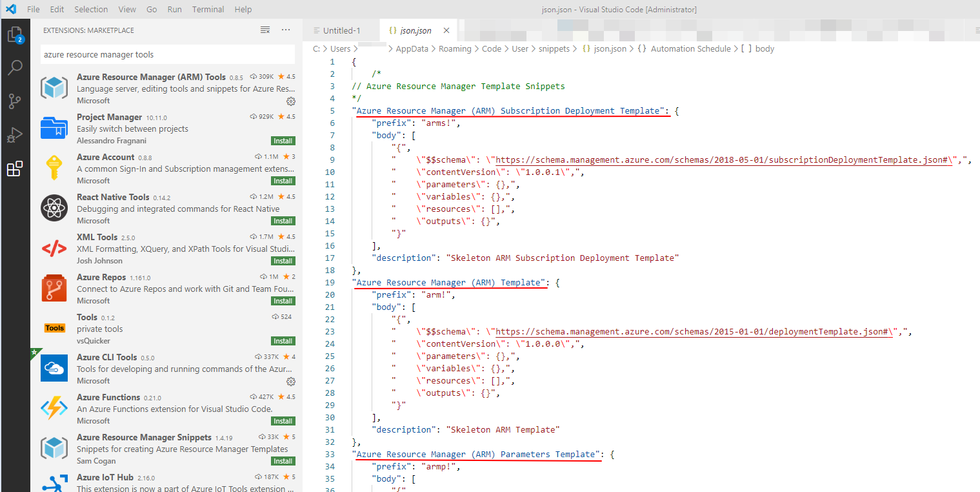Open the Run and Debug view

tap(15, 135)
